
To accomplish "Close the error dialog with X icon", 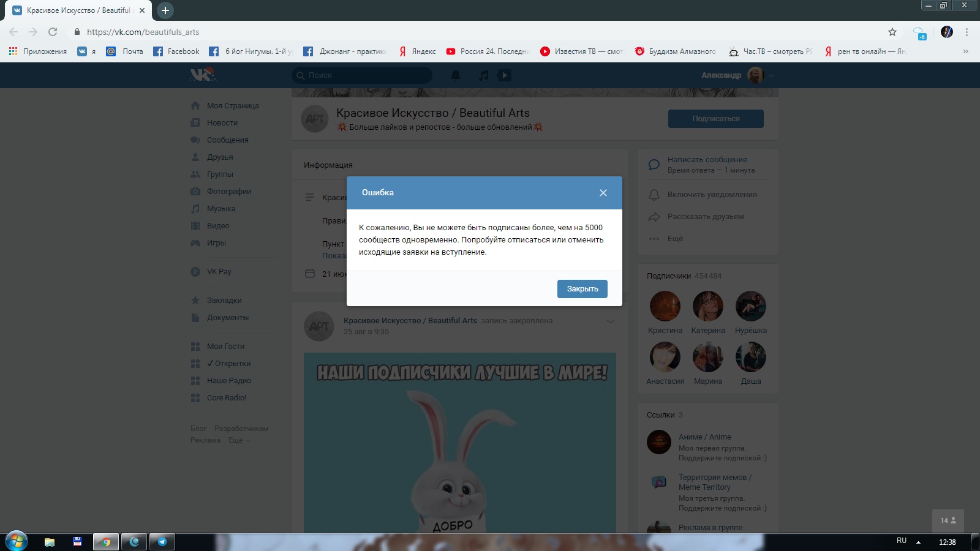I will pos(603,193).
